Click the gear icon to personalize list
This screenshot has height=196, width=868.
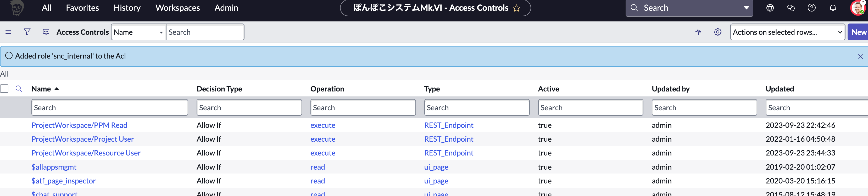click(x=717, y=32)
